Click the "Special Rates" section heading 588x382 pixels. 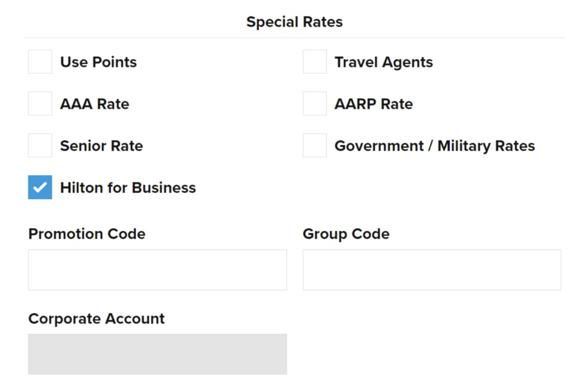[x=295, y=22]
